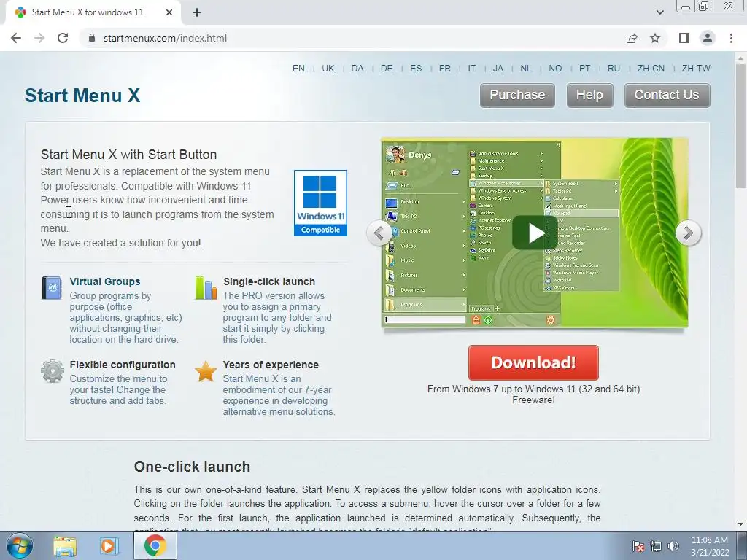The image size is (747, 560).
Task: Open the volume speaker icon
Action: pyautogui.click(x=673, y=546)
